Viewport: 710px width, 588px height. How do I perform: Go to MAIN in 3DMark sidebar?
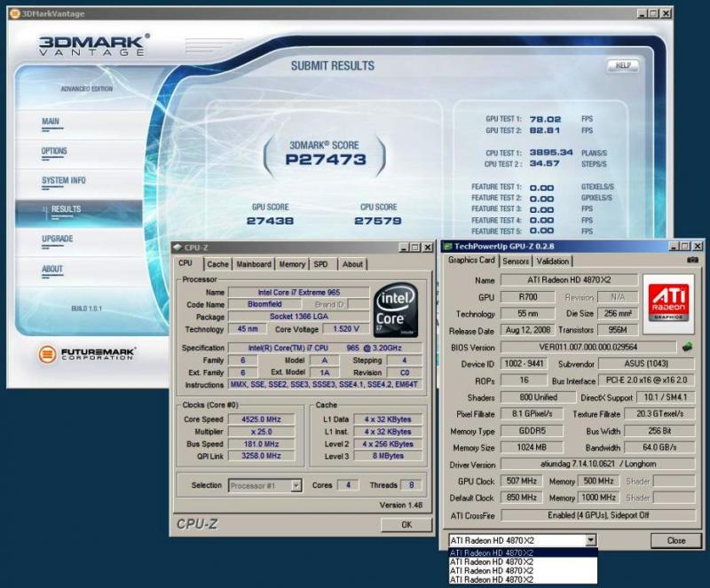[51, 122]
